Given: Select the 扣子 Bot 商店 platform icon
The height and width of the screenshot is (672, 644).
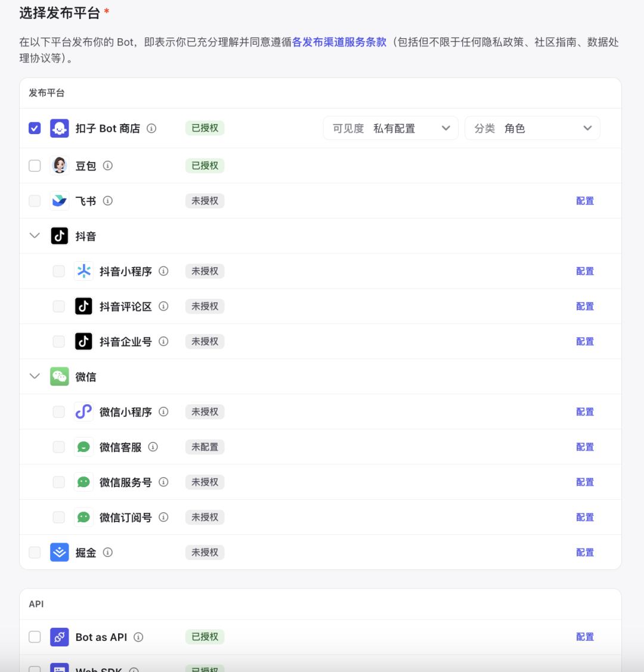Looking at the screenshot, I should (59, 128).
